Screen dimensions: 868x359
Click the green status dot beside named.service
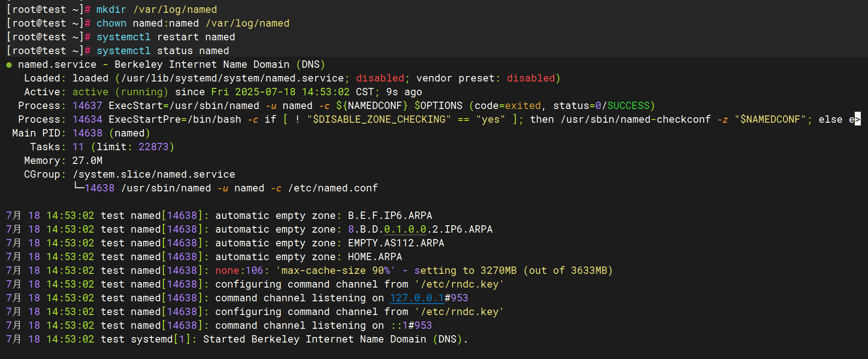[9, 65]
